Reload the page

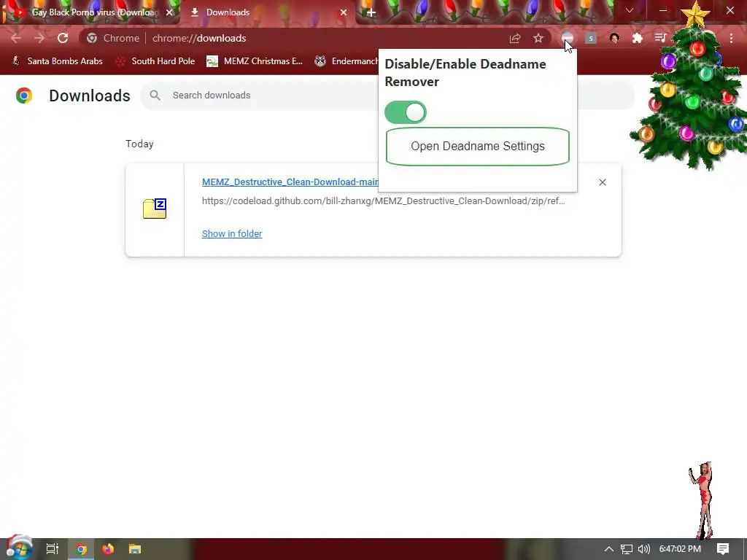[63, 38]
